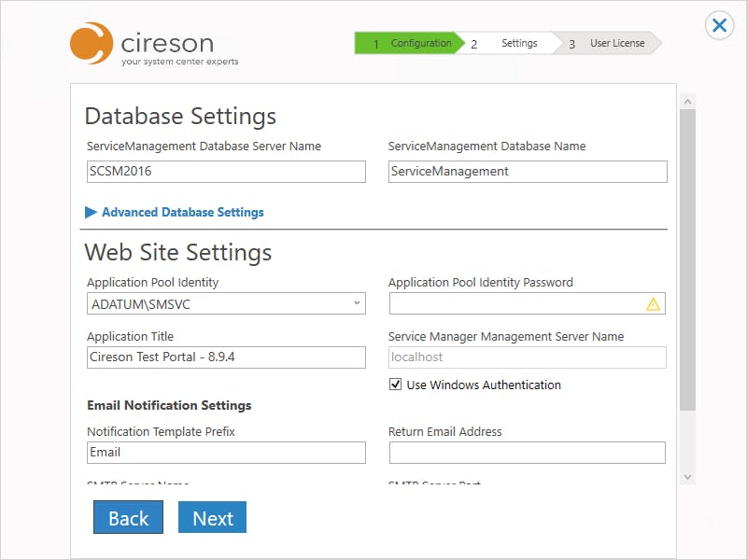This screenshot has height=560, width=747.
Task: Click the Email Notification Settings heading
Action: (x=169, y=405)
